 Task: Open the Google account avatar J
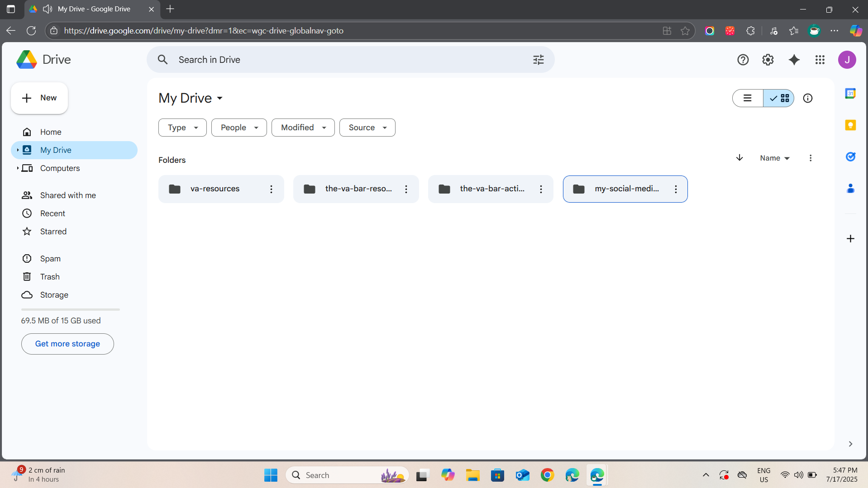coord(847,60)
